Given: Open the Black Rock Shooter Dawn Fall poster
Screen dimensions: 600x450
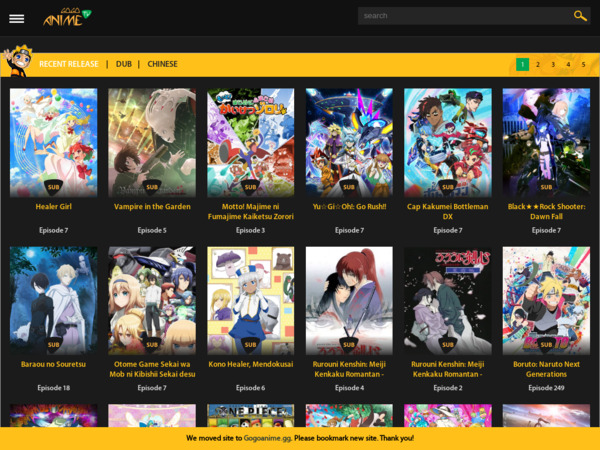Looking at the screenshot, I should click(x=546, y=142).
